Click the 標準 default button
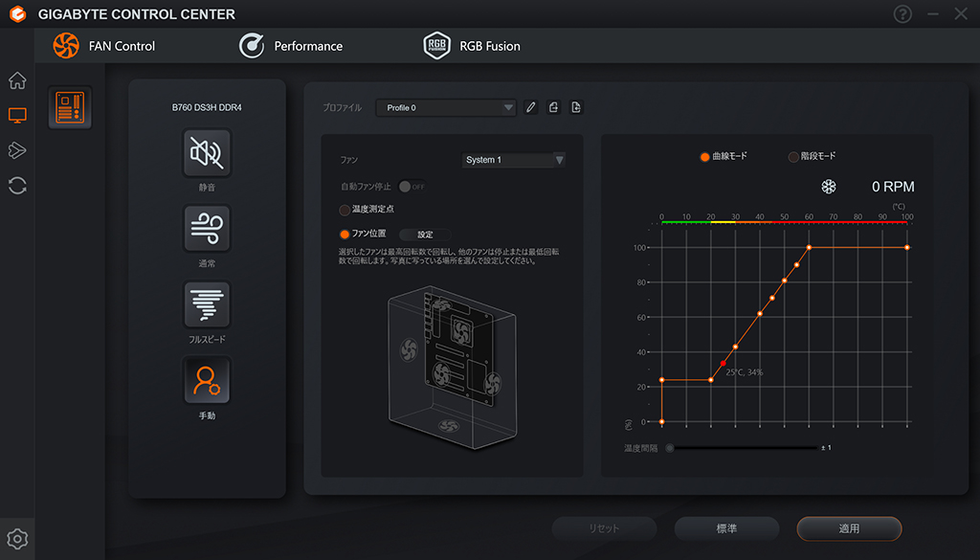 coord(726,528)
